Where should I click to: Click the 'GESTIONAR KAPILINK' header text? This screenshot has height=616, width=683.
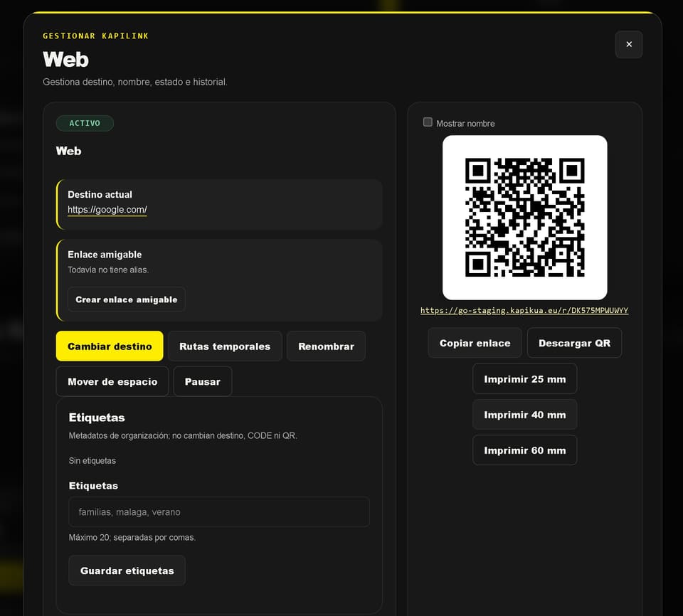[95, 36]
